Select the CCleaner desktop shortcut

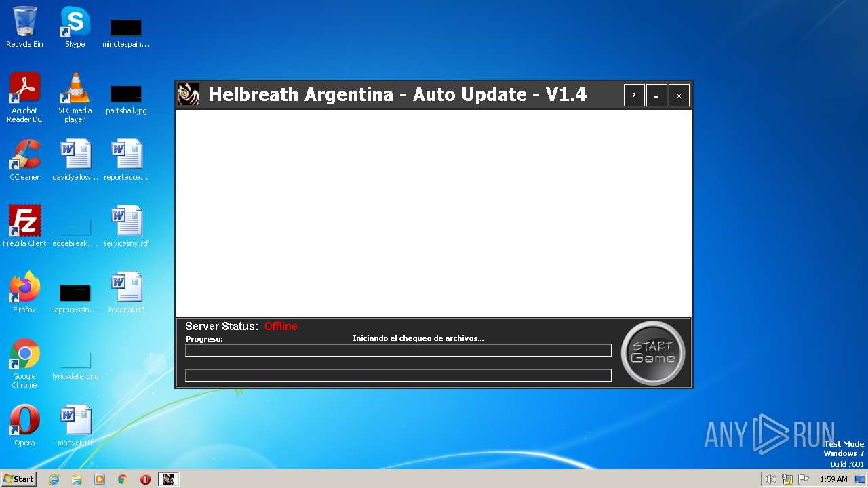point(24,160)
